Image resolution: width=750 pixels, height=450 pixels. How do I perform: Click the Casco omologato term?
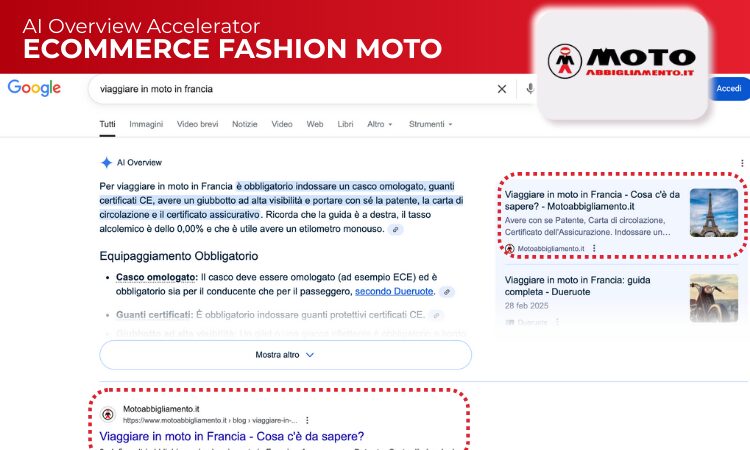[x=155, y=277]
